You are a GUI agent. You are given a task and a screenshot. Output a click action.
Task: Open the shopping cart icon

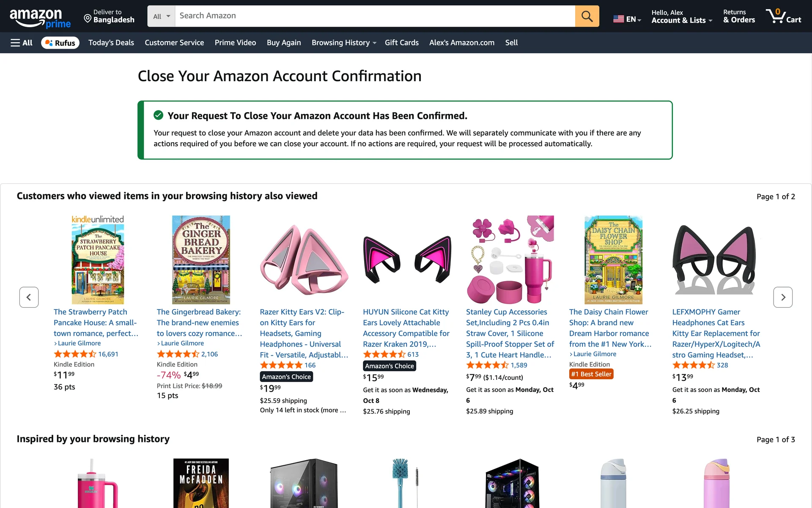pos(783,16)
